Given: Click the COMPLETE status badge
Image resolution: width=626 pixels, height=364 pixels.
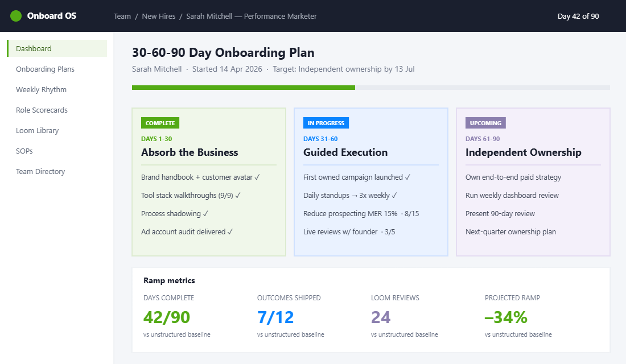Looking at the screenshot, I should [160, 122].
